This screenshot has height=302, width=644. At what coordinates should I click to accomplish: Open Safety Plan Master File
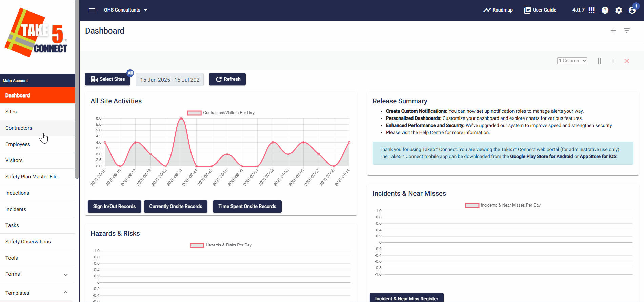(x=38, y=177)
